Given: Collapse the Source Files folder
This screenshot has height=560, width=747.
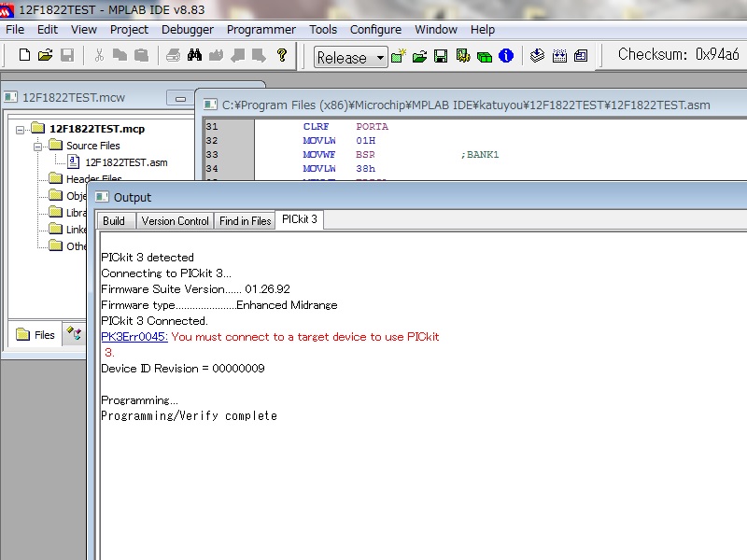Looking at the screenshot, I should click(x=38, y=146).
